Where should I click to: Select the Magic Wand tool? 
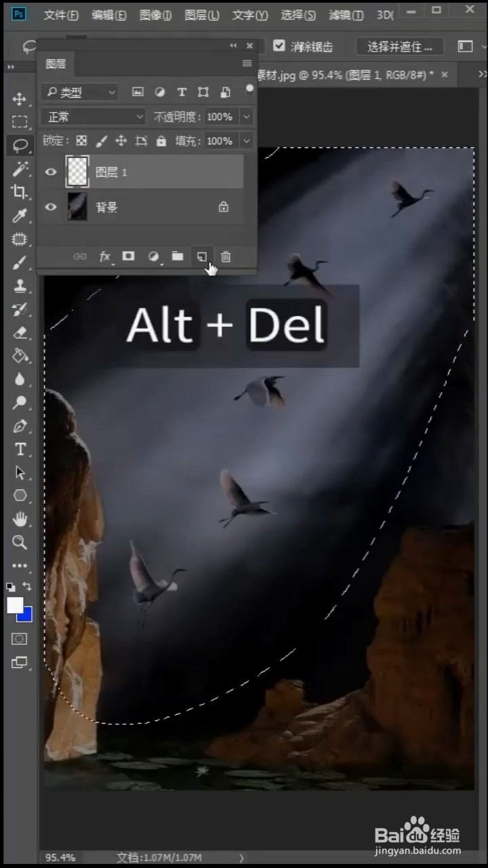click(20, 169)
